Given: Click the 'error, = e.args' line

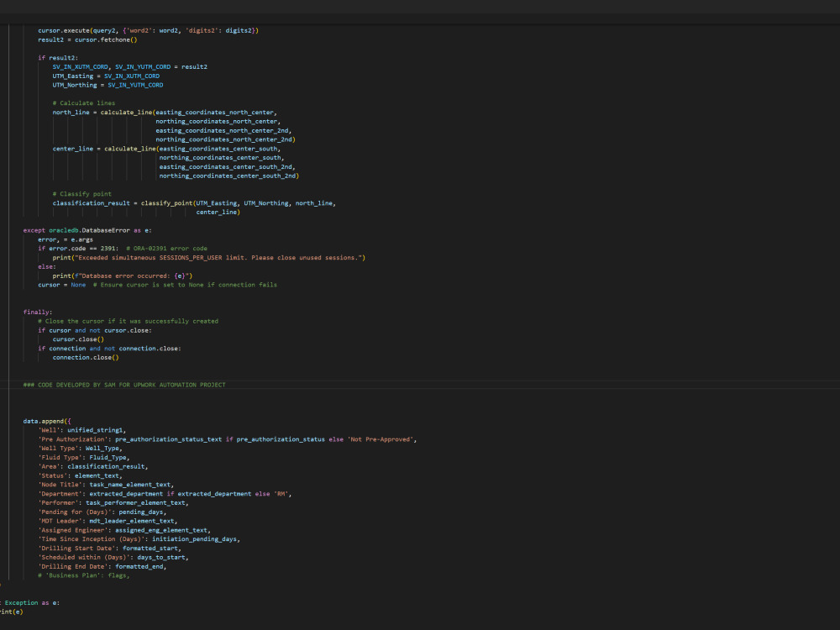Looking at the screenshot, I should pyautogui.click(x=66, y=239).
